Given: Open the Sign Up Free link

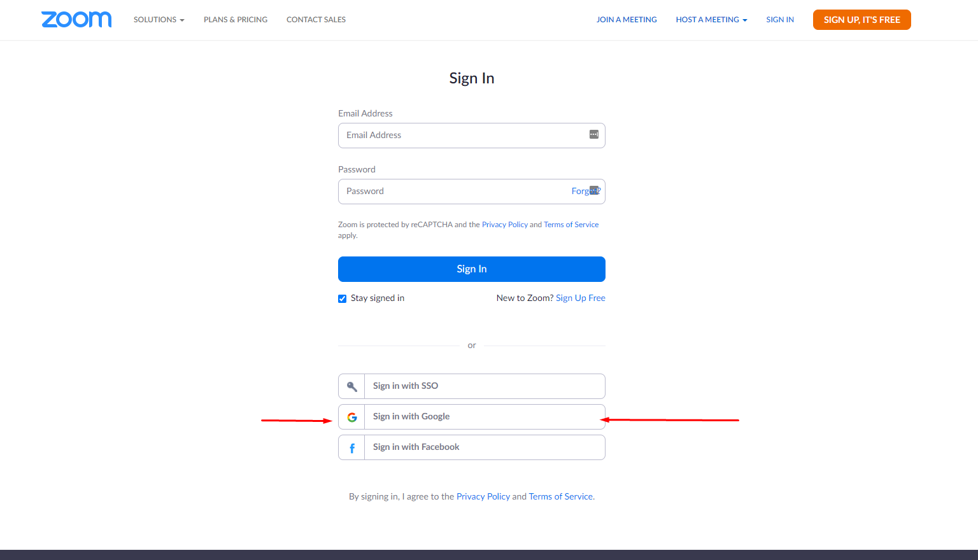Looking at the screenshot, I should [580, 298].
